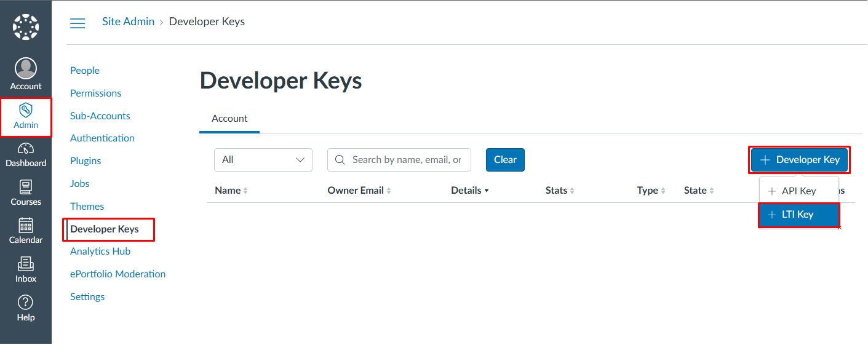Switch to the Account tab

click(229, 119)
